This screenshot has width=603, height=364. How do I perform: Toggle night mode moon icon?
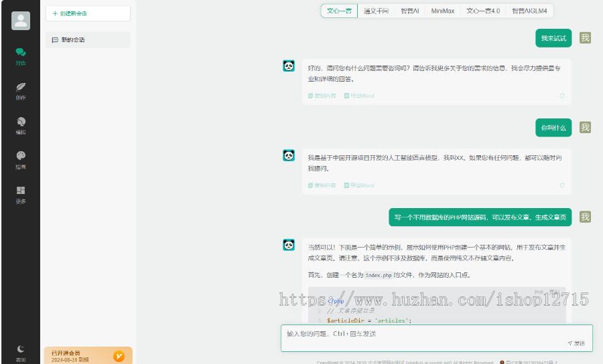coord(21,349)
